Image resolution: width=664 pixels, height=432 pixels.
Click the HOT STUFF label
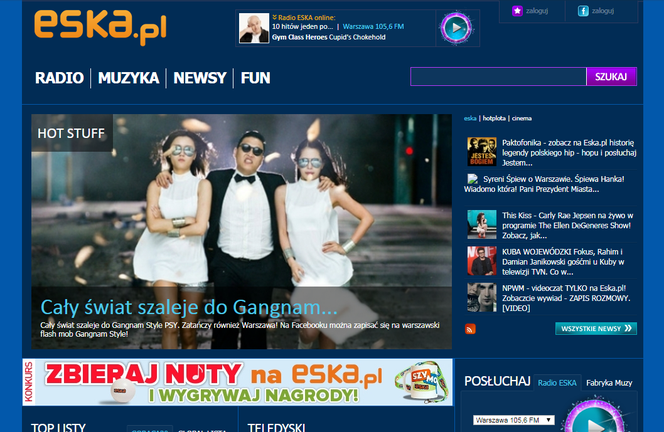pos(71,133)
